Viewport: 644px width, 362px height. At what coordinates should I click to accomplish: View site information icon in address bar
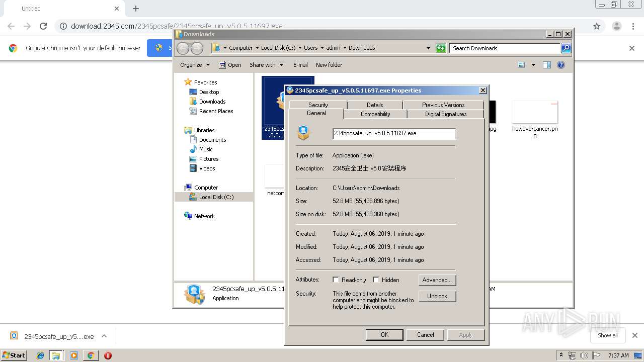point(63,26)
